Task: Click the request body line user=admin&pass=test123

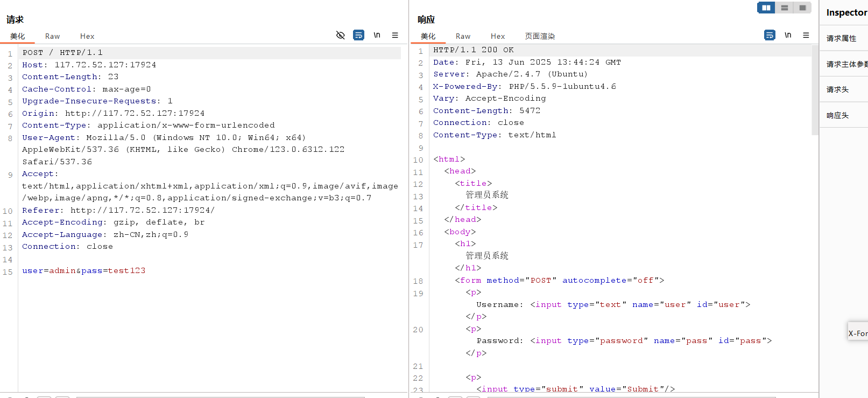Action: click(x=84, y=270)
